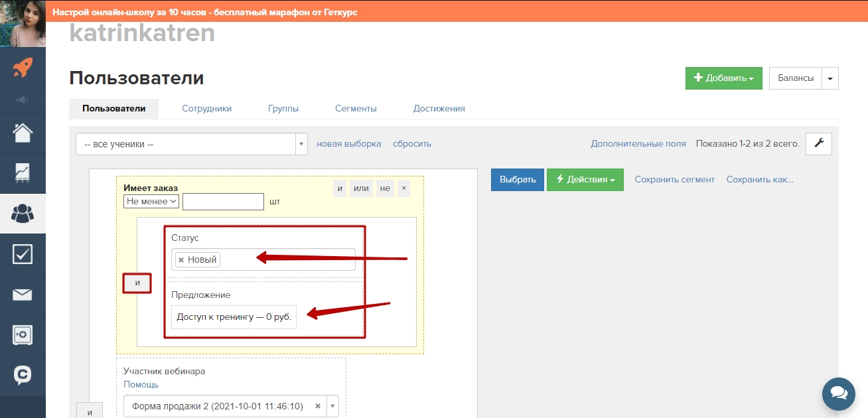The width and height of the screenshot is (868, 418).
Task: Open the 'Не менее' comparison dropdown
Action: coord(151,201)
